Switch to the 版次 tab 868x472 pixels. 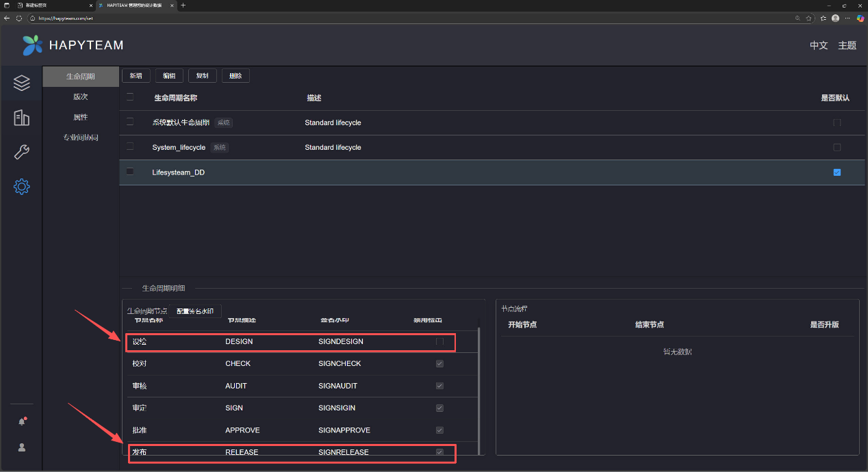pos(81,97)
